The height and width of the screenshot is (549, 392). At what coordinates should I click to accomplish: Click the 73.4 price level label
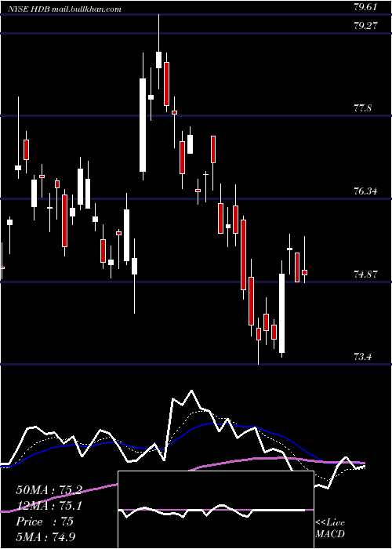362,357
